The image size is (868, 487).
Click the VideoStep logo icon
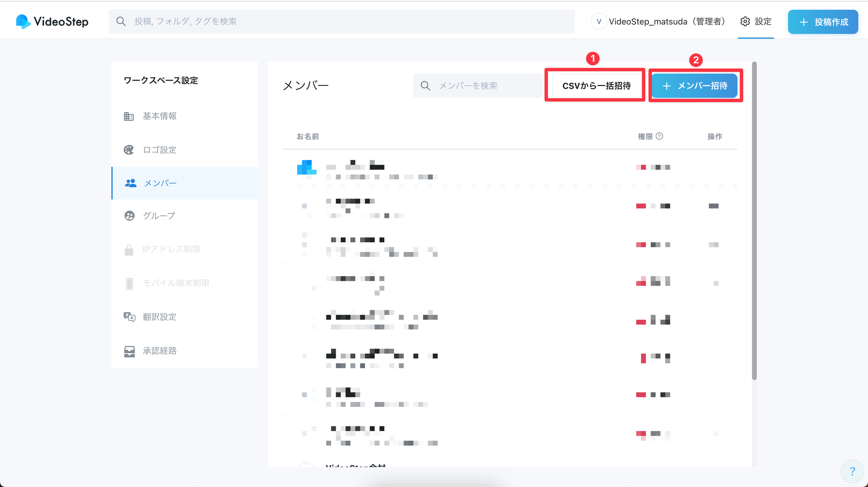pyautogui.click(x=23, y=22)
